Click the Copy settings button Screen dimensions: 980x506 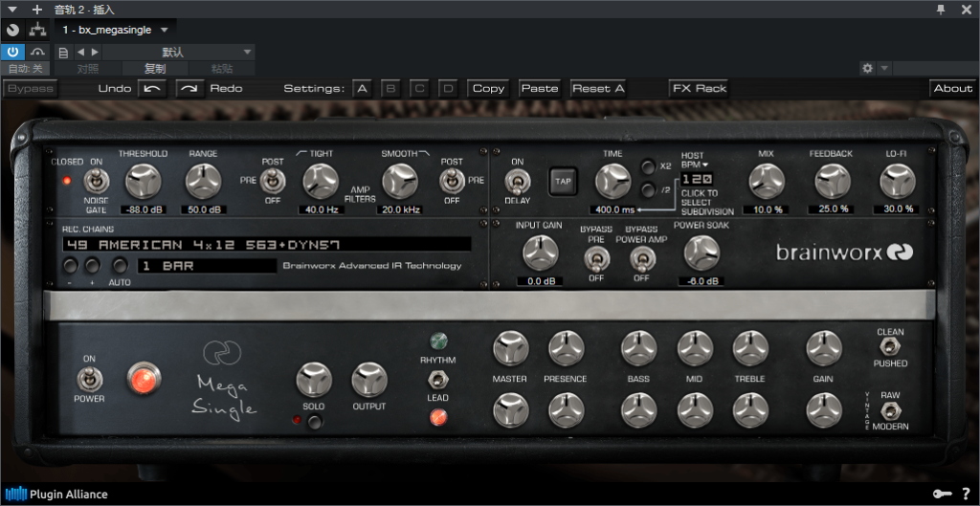tap(489, 89)
